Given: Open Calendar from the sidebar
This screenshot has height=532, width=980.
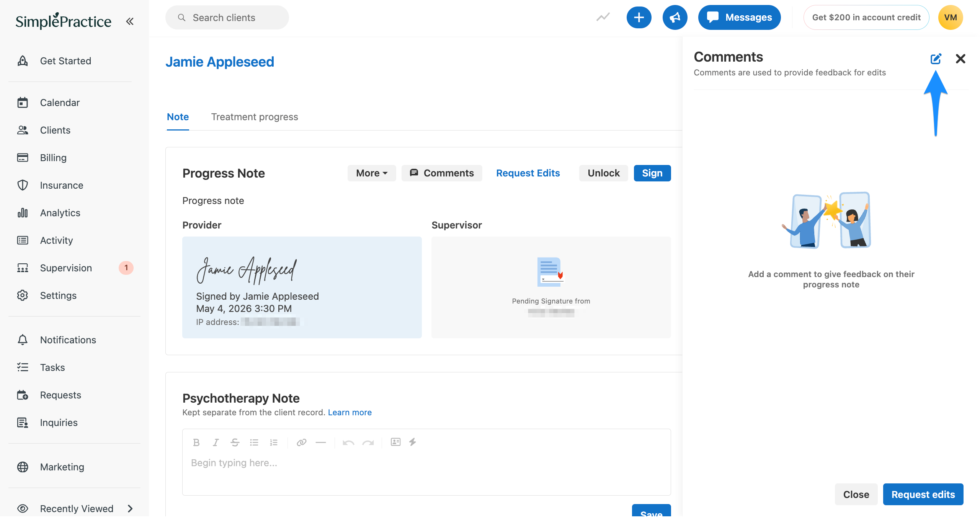Looking at the screenshot, I should click(x=60, y=103).
